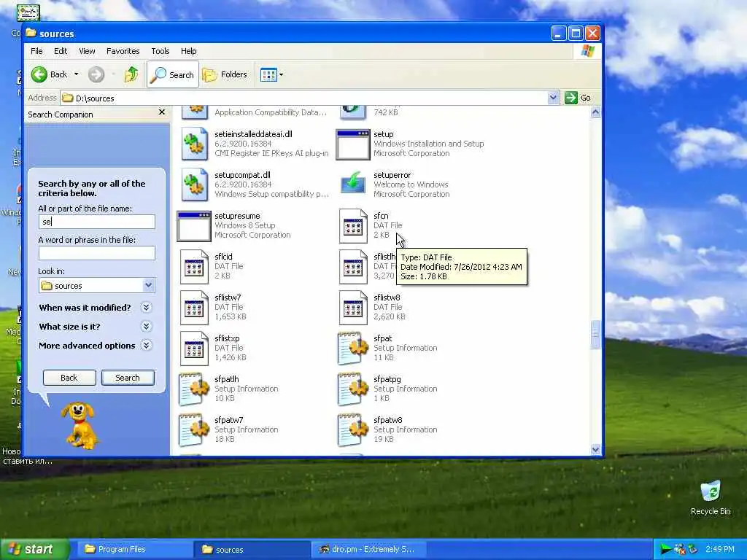Click the setuperror file name label
Screen dimensions: 747x560
coord(392,175)
